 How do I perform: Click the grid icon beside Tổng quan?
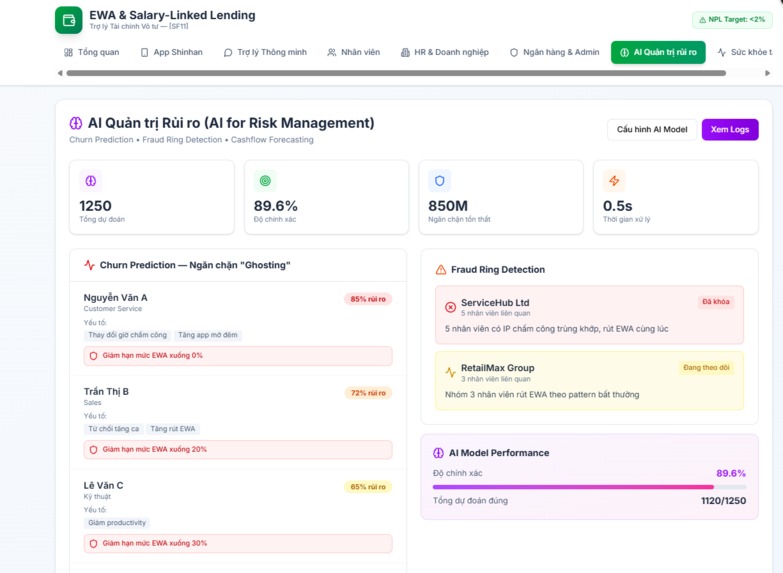coord(68,52)
